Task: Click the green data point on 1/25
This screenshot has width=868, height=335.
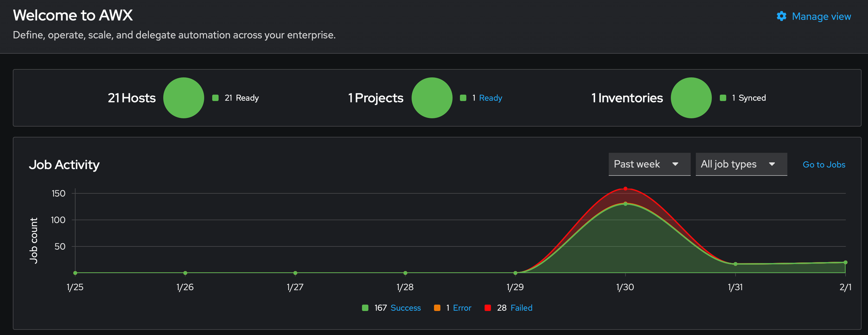Action: [x=76, y=273]
